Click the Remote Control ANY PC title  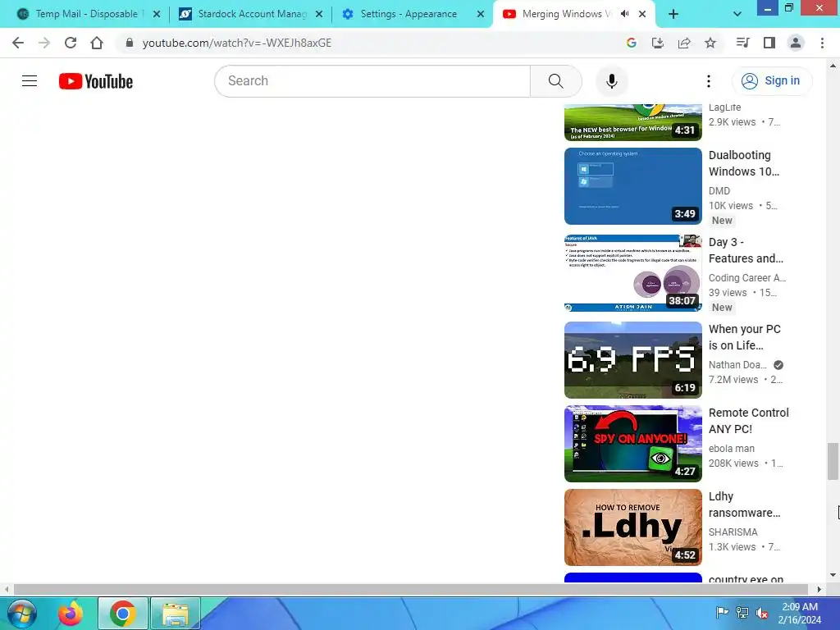pos(748,421)
